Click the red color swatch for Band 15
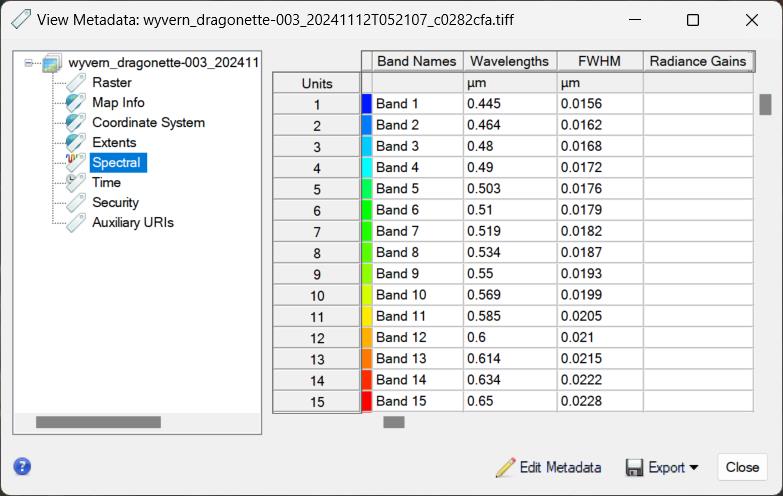This screenshot has height=496, width=783. tap(367, 402)
